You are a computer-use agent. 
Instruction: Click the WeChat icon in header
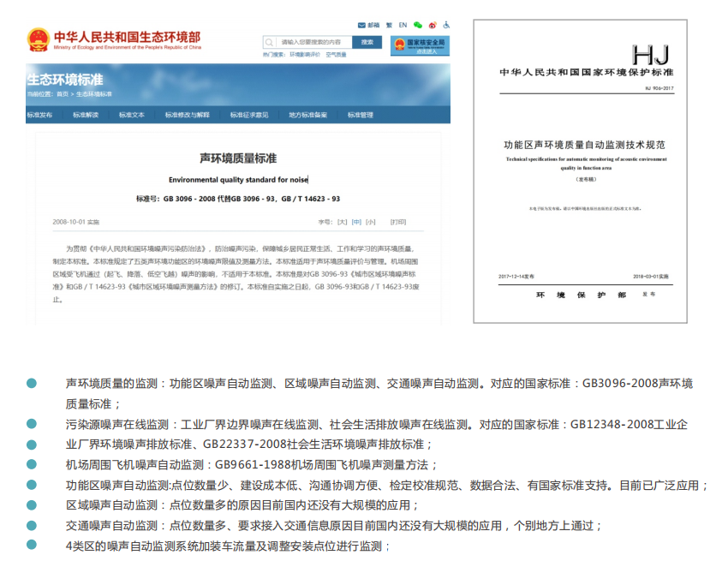418,25
